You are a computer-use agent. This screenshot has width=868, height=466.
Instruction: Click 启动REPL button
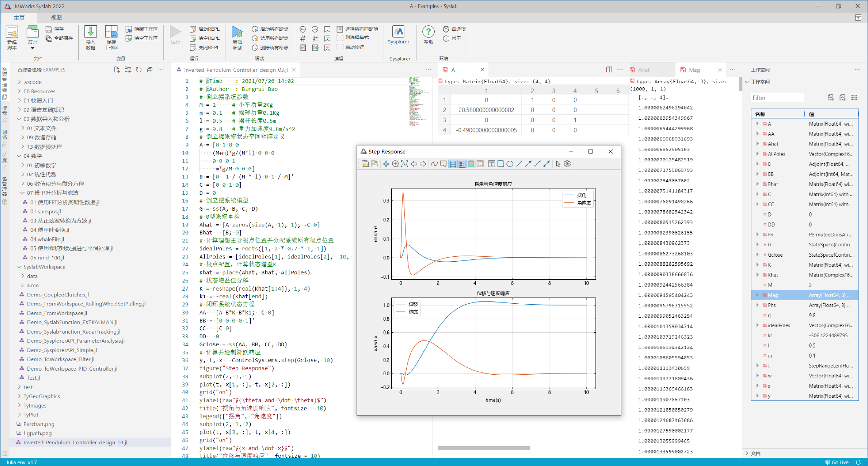point(205,29)
